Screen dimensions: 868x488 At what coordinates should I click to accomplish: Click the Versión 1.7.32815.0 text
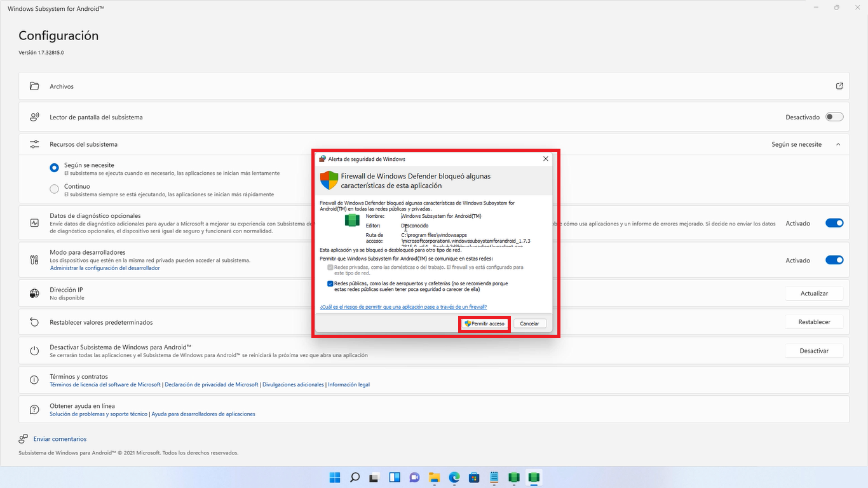coord(41,53)
